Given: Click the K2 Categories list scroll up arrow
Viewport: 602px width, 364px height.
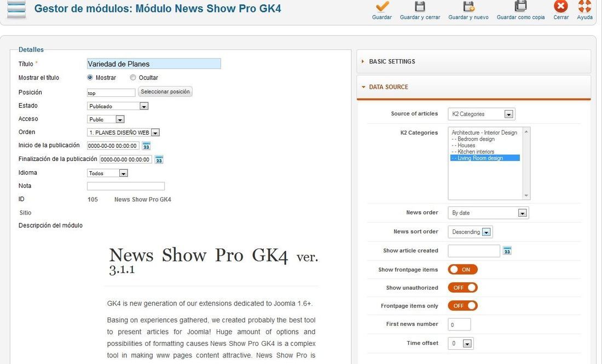Looking at the screenshot, I should 526,131.
